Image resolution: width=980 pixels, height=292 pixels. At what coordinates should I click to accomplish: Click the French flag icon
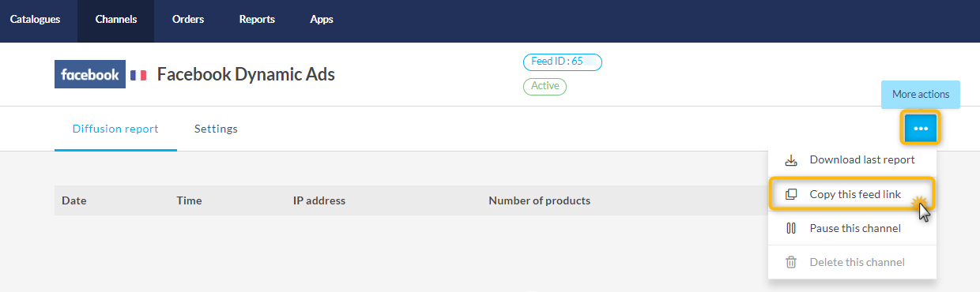coord(138,75)
